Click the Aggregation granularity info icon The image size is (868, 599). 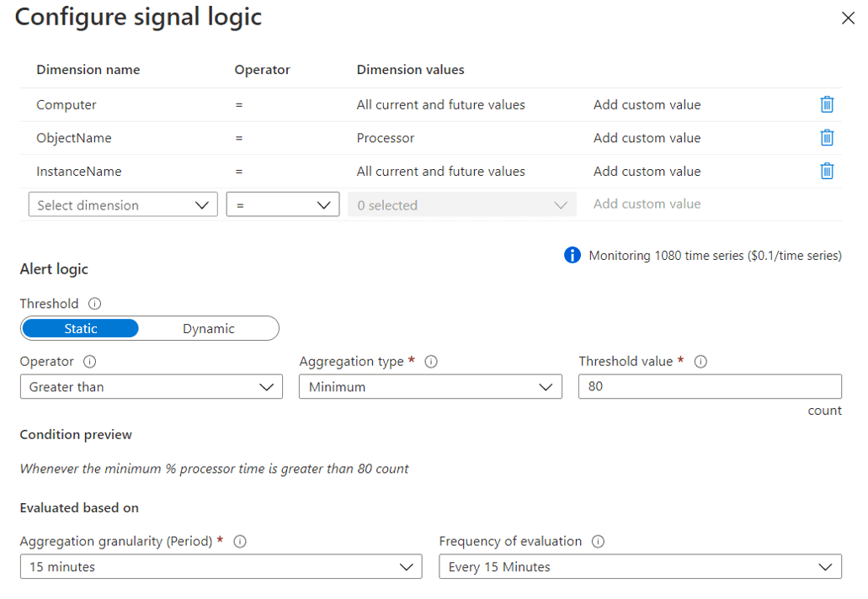click(x=240, y=542)
